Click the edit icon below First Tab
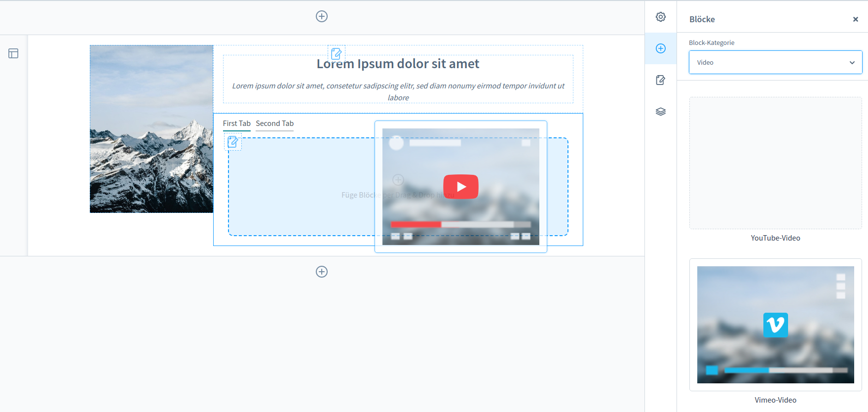 point(233,142)
